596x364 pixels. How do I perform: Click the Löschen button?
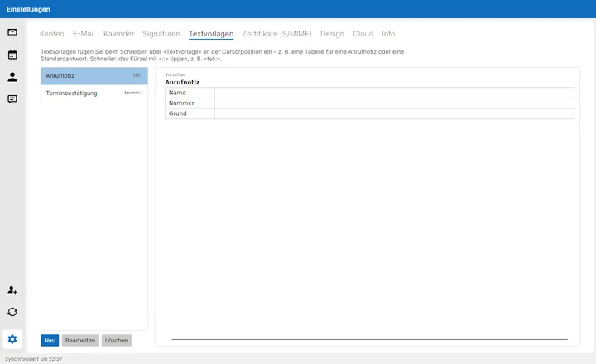pos(117,341)
